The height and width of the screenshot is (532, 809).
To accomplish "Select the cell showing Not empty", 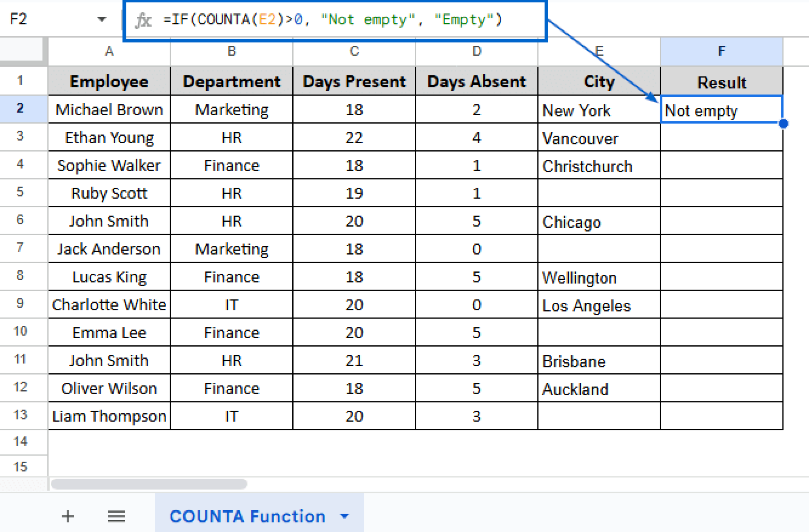I will 721,111.
